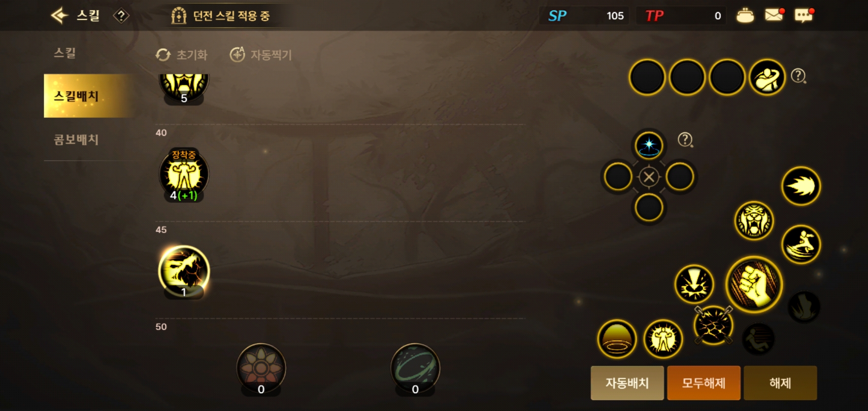This screenshot has height=411, width=868.
Task: Click the 해제 remove button
Action: click(x=780, y=383)
